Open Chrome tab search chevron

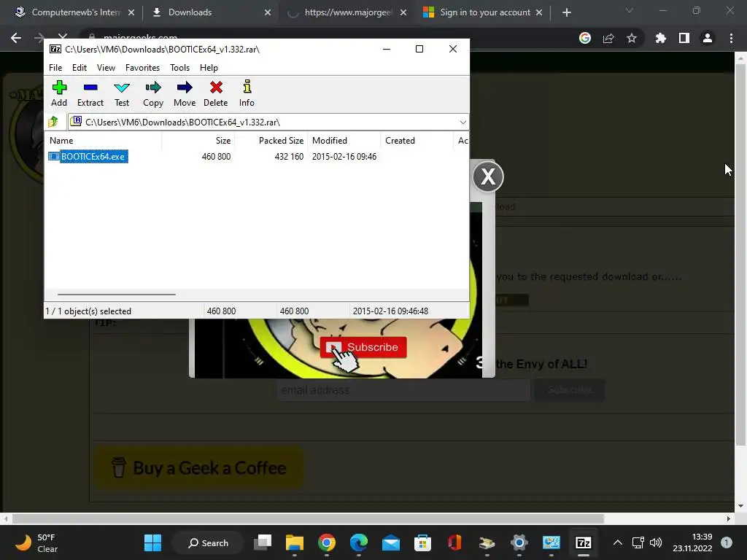pyautogui.click(x=630, y=10)
